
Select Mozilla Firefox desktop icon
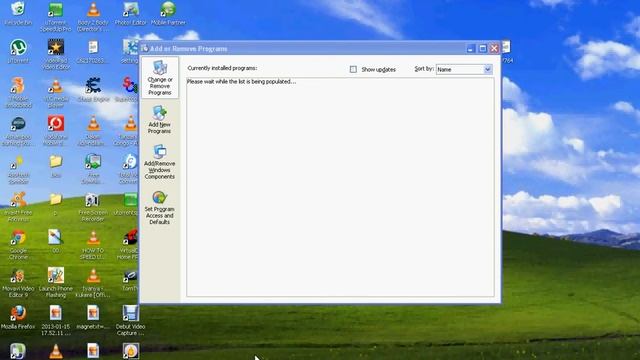click(18, 318)
